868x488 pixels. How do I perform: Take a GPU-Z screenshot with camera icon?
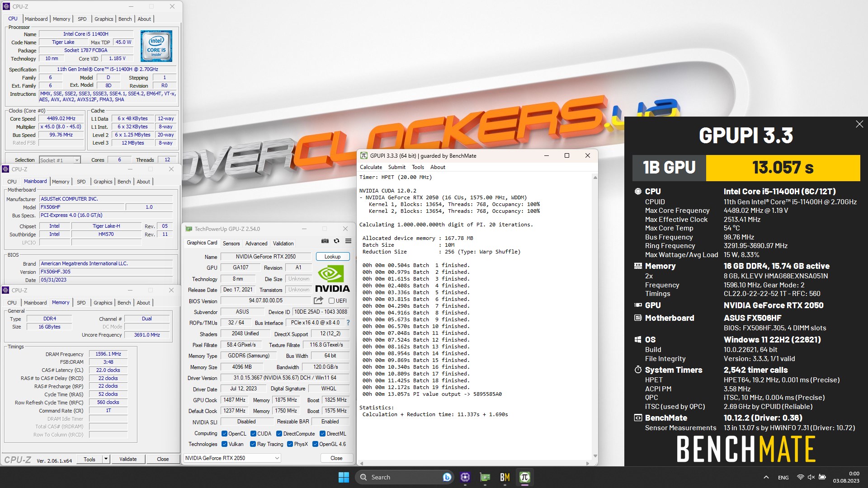click(325, 241)
